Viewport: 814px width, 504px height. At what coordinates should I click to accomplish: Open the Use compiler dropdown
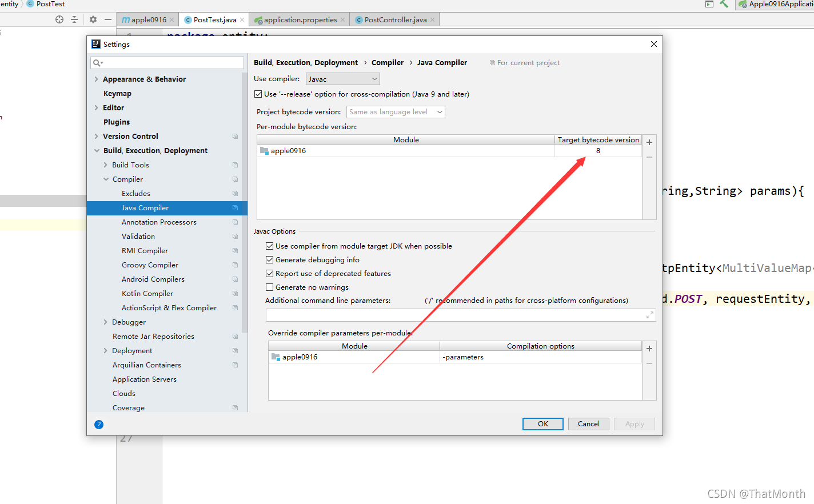pos(342,78)
